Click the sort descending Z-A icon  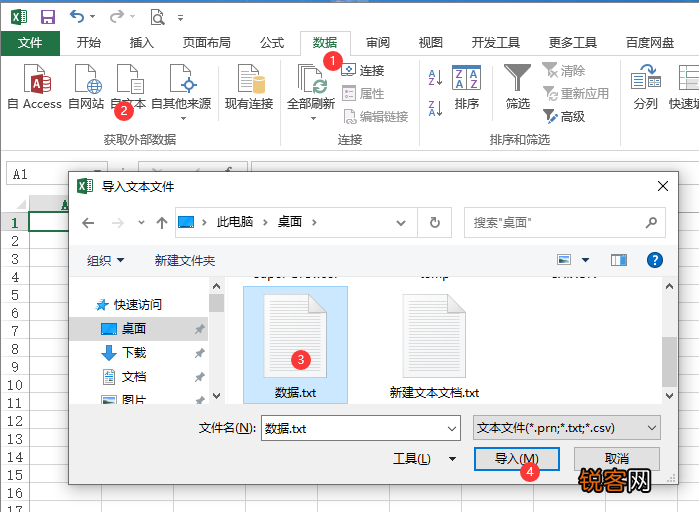pos(435,109)
